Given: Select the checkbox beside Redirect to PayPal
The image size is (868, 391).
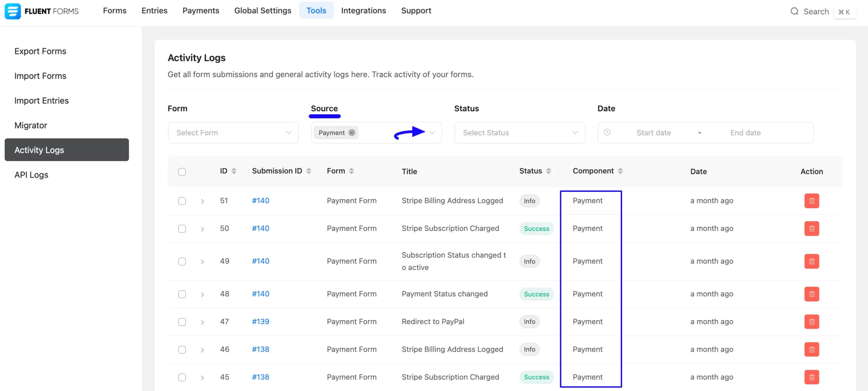Looking at the screenshot, I should [x=182, y=322].
